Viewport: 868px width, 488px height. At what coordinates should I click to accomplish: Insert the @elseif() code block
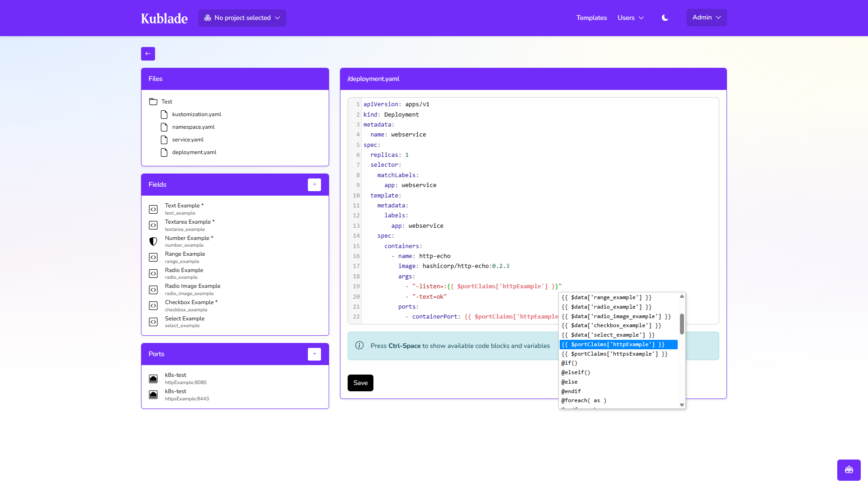(x=618, y=372)
